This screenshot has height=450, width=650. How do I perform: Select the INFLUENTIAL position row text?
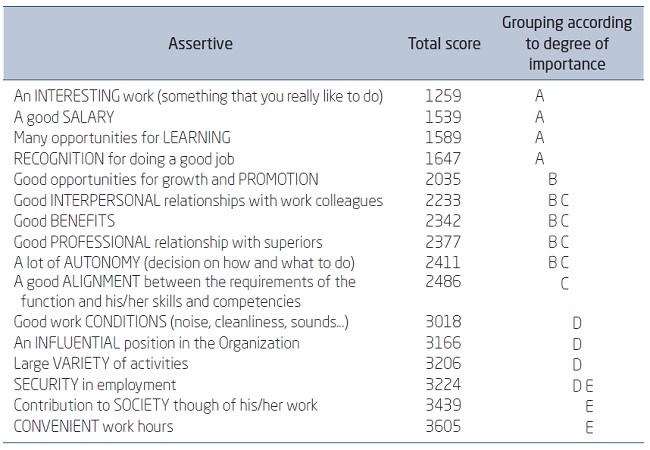coord(156,343)
